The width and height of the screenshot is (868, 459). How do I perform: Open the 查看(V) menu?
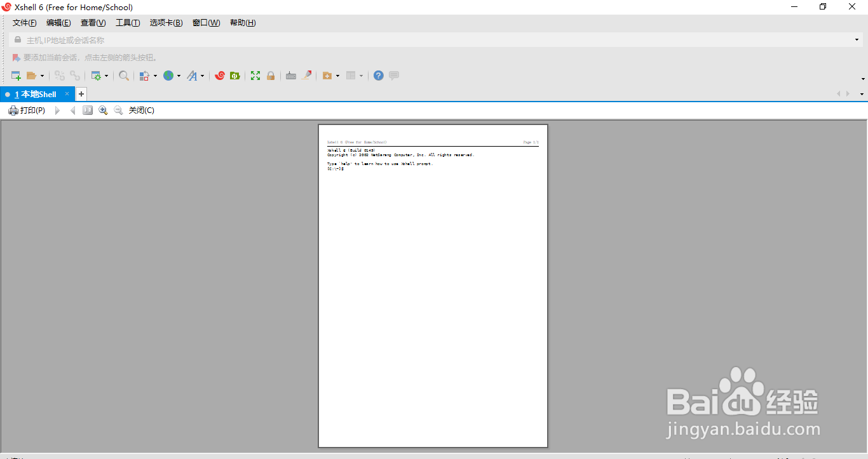[93, 23]
